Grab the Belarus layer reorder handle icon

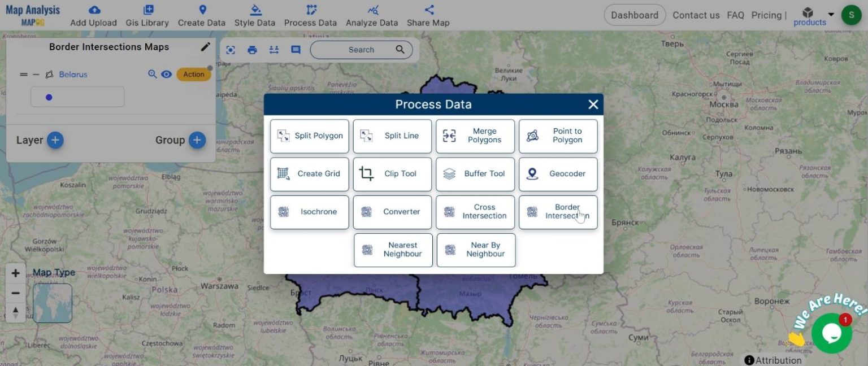23,75
